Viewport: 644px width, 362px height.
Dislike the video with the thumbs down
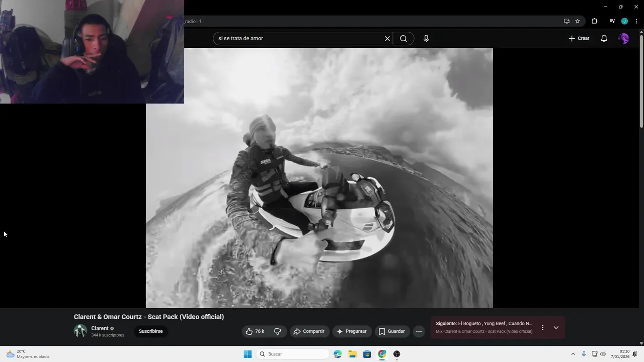[278, 331]
